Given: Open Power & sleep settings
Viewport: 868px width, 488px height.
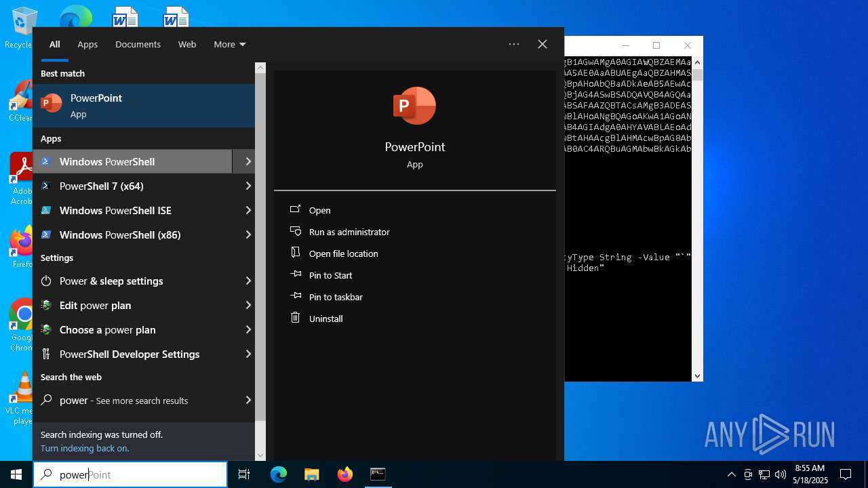Looking at the screenshot, I should coord(132,281).
